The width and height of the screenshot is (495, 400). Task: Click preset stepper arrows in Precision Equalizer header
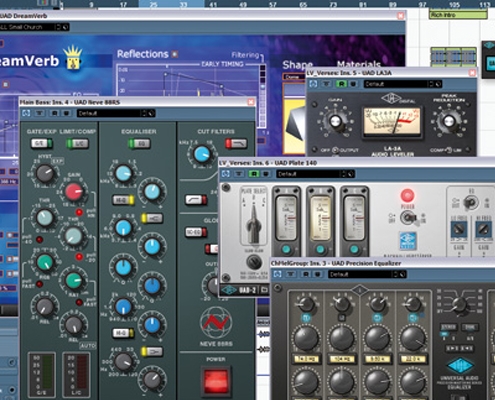coord(396,274)
